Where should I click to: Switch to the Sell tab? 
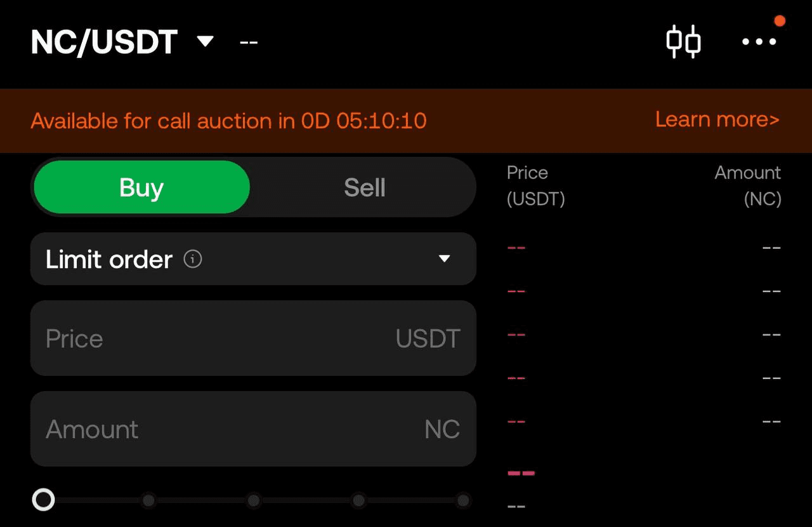(x=364, y=187)
